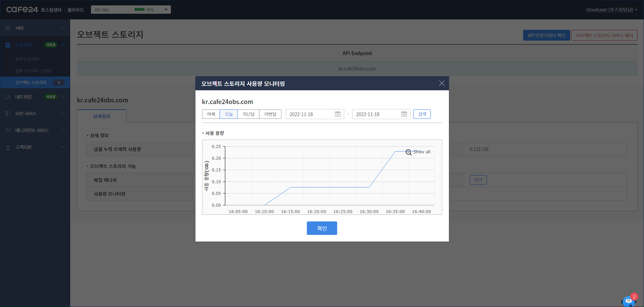Select the 이번달 range option

[270, 114]
